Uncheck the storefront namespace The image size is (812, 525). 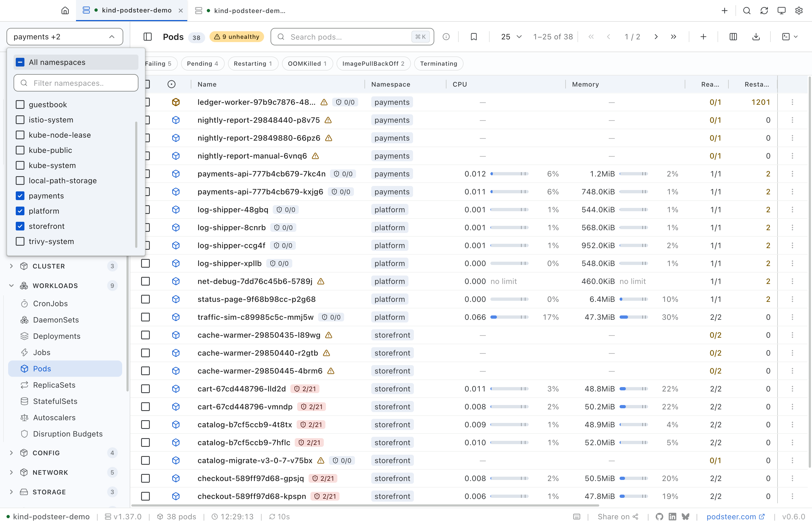tap(20, 226)
